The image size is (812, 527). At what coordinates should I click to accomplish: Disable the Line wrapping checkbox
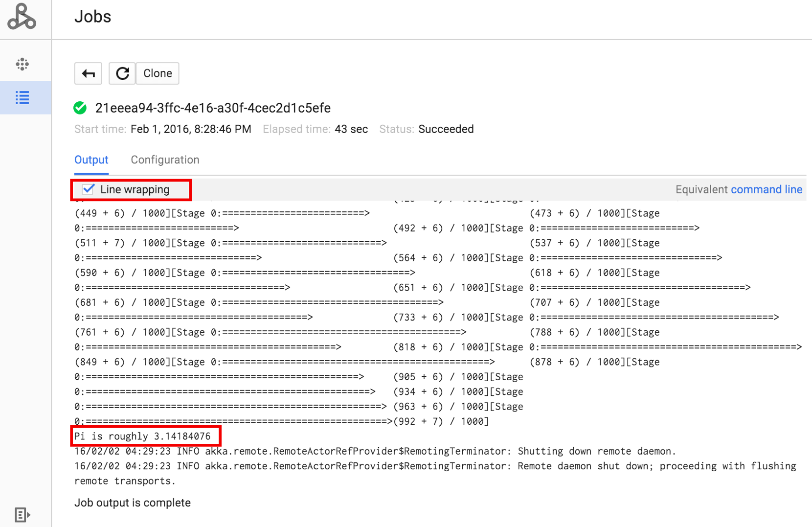tap(89, 189)
